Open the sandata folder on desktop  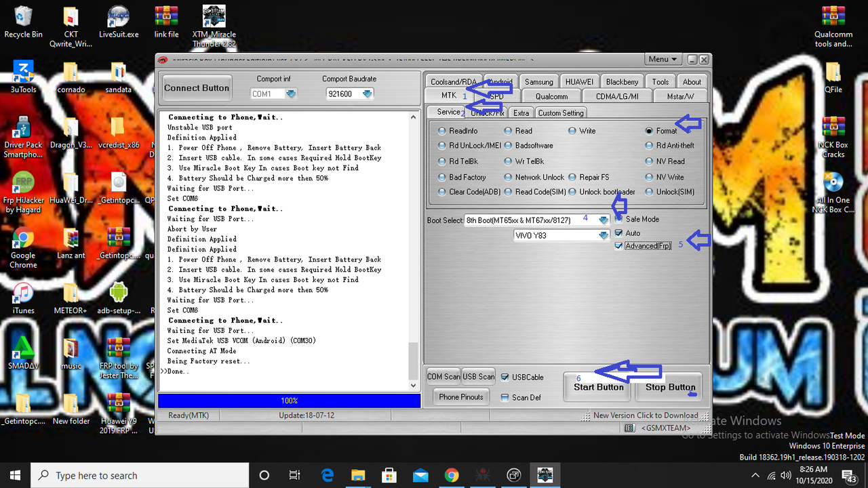119,77
